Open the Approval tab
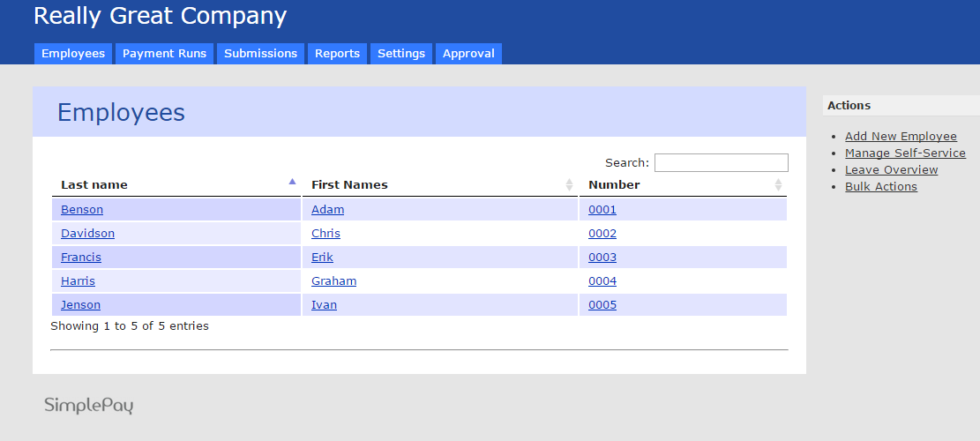Image resolution: width=980 pixels, height=441 pixels. (x=468, y=54)
